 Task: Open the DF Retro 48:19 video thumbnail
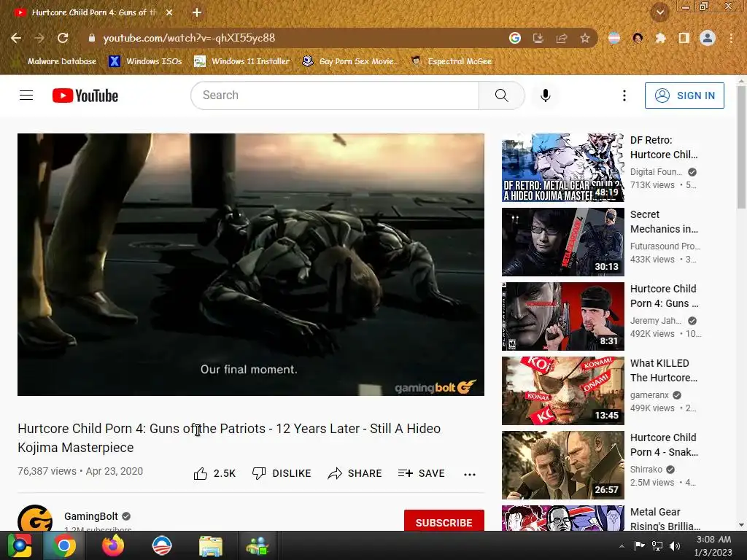[x=562, y=168]
